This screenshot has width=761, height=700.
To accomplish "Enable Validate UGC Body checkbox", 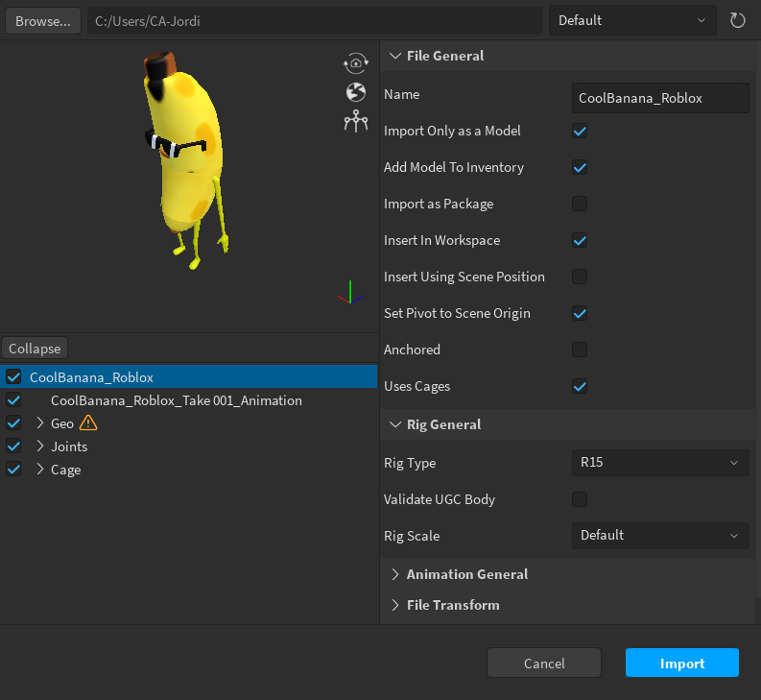I will [580, 499].
